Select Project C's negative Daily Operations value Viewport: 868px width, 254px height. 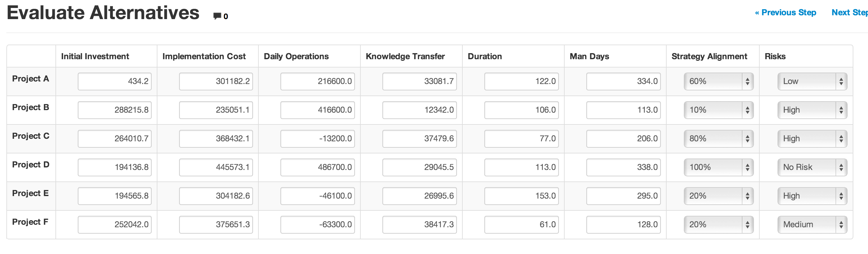[317, 138]
